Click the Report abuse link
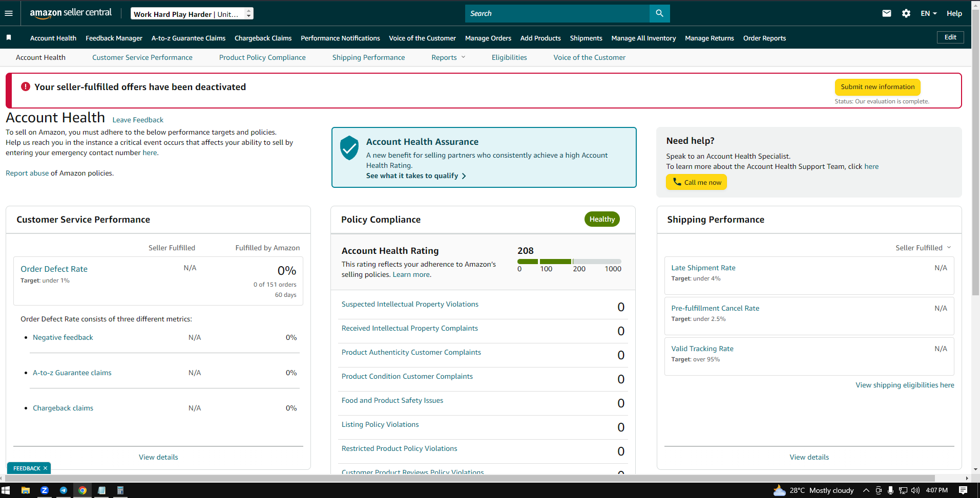The height and width of the screenshot is (498, 980). pyautogui.click(x=27, y=173)
